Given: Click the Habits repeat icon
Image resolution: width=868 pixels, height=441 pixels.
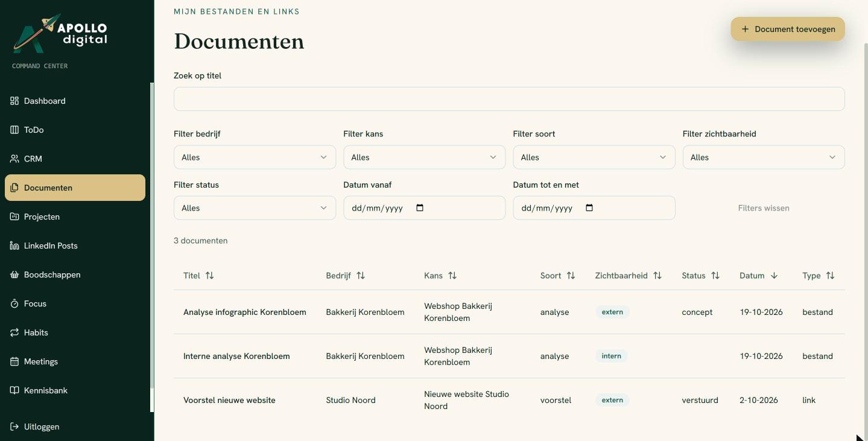Looking at the screenshot, I should [x=14, y=332].
